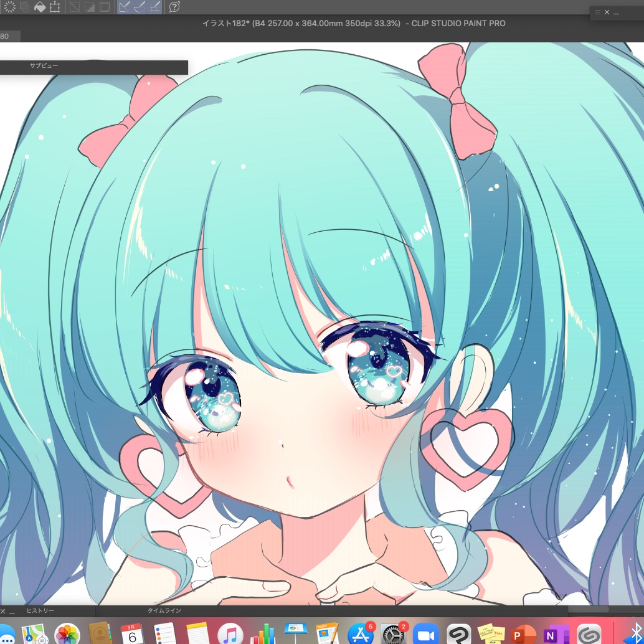This screenshot has height=644, width=644.
Task: Open Numbers from the Dock
Action: tap(263, 634)
